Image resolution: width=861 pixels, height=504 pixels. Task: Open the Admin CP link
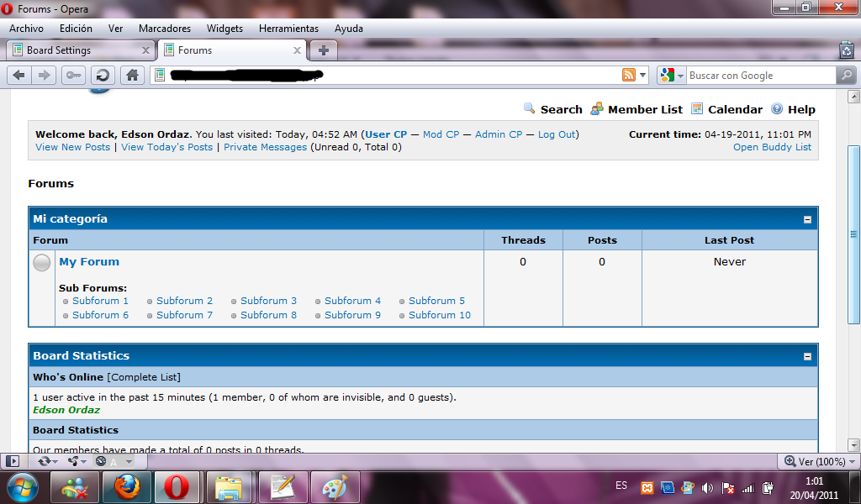pyautogui.click(x=499, y=134)
